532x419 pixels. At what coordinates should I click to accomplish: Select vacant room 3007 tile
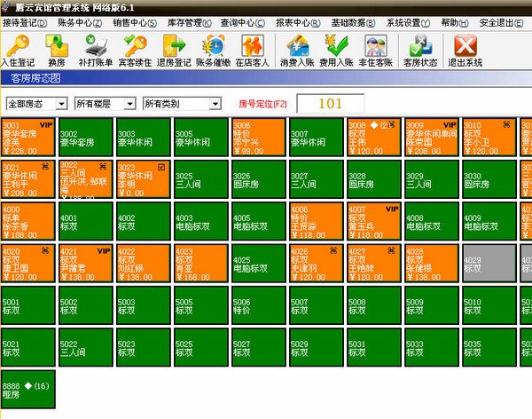click(317, 138)
